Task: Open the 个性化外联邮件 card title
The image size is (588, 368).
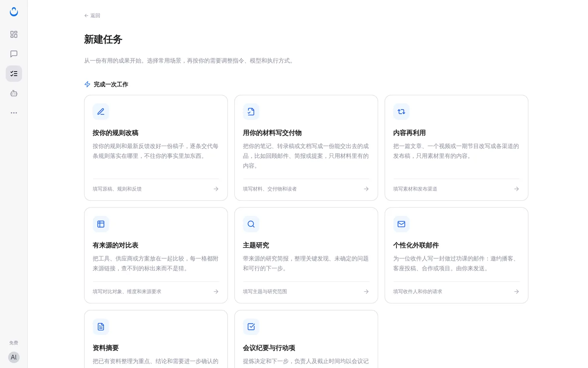Action: tap(416, 245)
